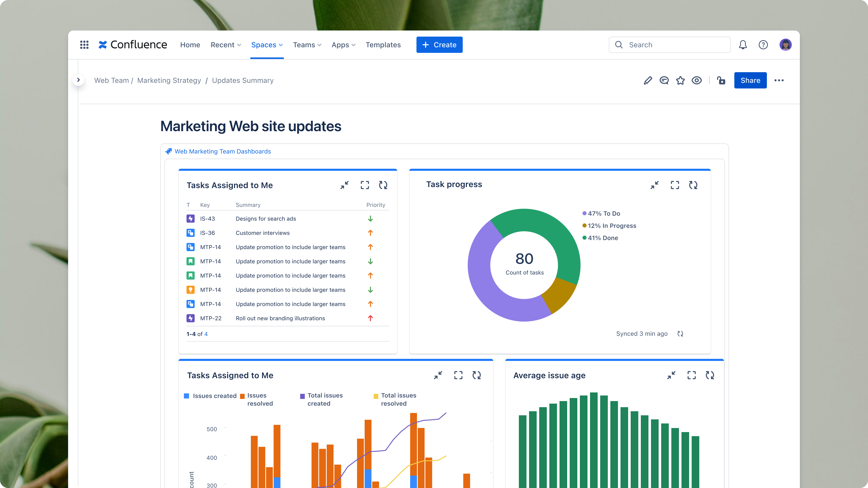Toggle the Issues created legend swatch
Image resolution: width=868 pixels, height=488 pixels.
click(186, 396)
